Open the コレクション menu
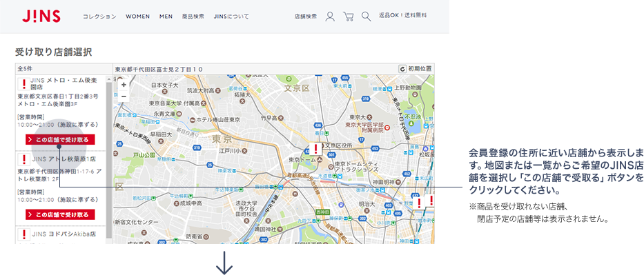The height and width of the screenshot is (275, 644). (x=99, y=17)
